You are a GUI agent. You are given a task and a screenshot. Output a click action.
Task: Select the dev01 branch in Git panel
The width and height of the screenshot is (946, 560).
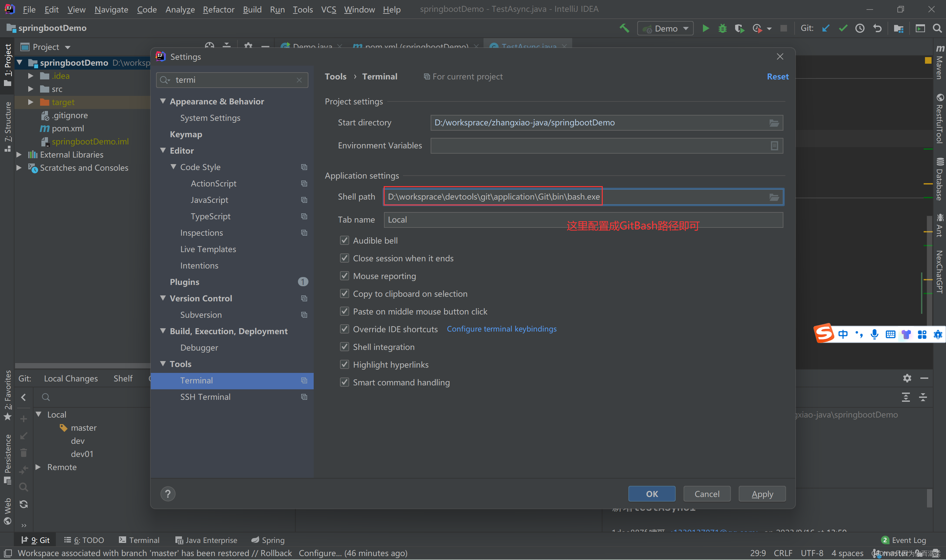[82, 454]
